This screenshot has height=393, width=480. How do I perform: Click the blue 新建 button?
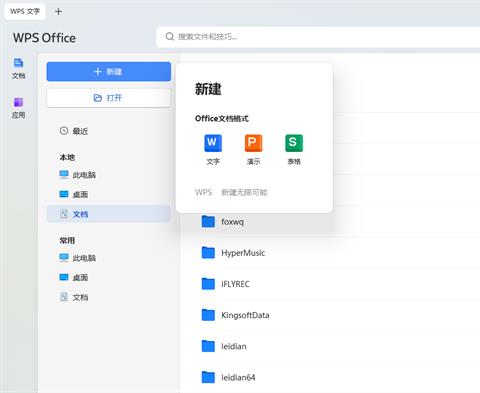(x=109, y=71)
